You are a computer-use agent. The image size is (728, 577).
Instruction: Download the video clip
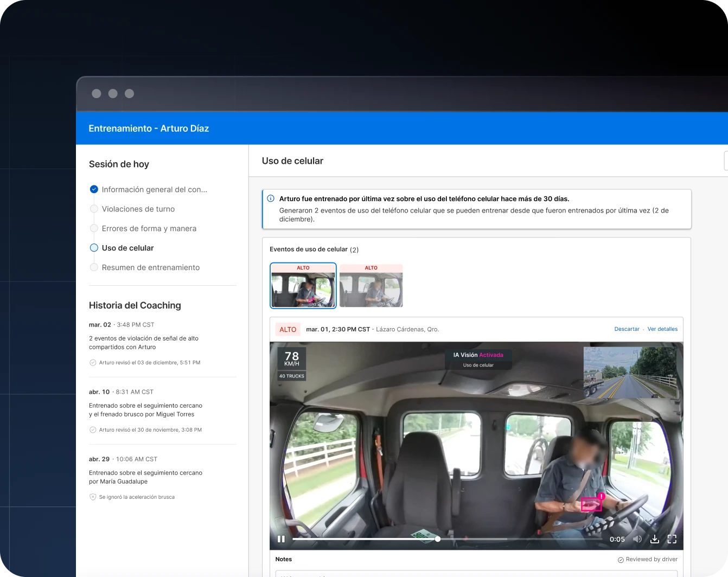point(655,539)
